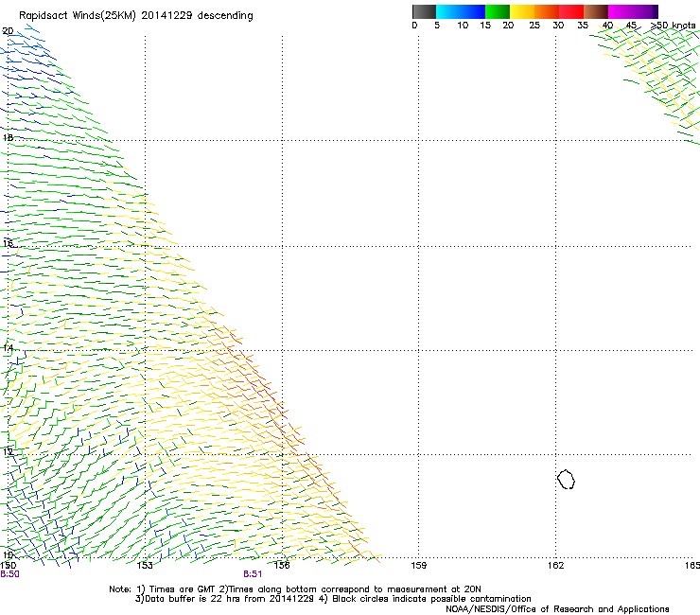
Task: Click the longitude label '153'
Action: (x=145, y=566)
